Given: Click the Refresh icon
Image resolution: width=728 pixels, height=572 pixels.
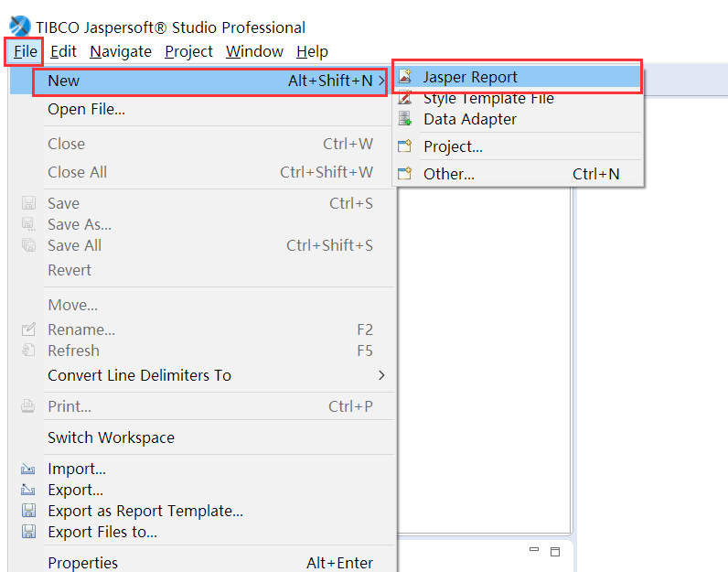Looking at the screenshot, I should tap(28, 350).
